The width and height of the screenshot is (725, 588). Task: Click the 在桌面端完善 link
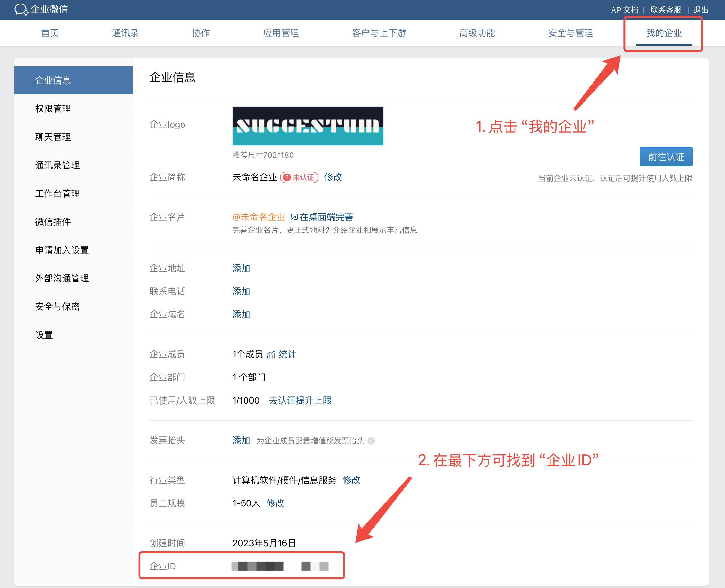[326, 217]
